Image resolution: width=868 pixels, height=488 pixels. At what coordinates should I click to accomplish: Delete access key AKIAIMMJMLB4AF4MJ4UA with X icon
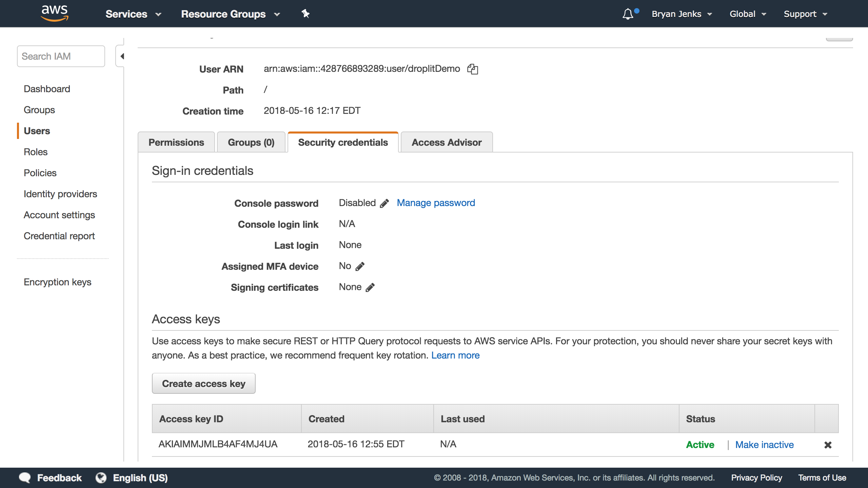coord(828,445)
